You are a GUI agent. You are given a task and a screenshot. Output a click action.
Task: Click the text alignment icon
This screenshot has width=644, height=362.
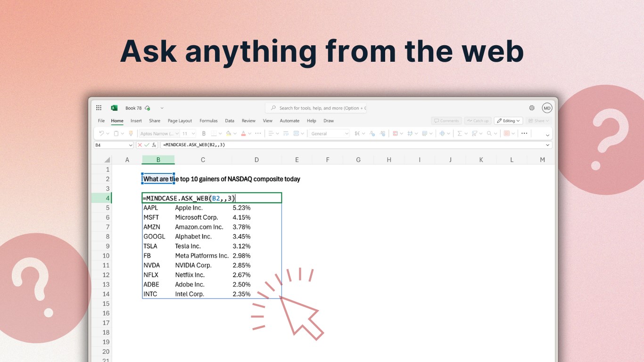[x=271, y=133]
